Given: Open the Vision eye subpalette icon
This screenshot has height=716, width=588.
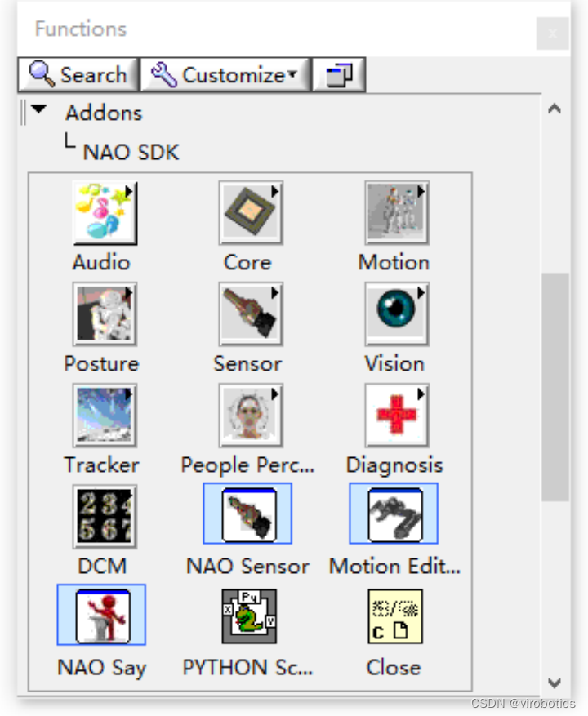Looking at the screenshot, I should (397, 314).
